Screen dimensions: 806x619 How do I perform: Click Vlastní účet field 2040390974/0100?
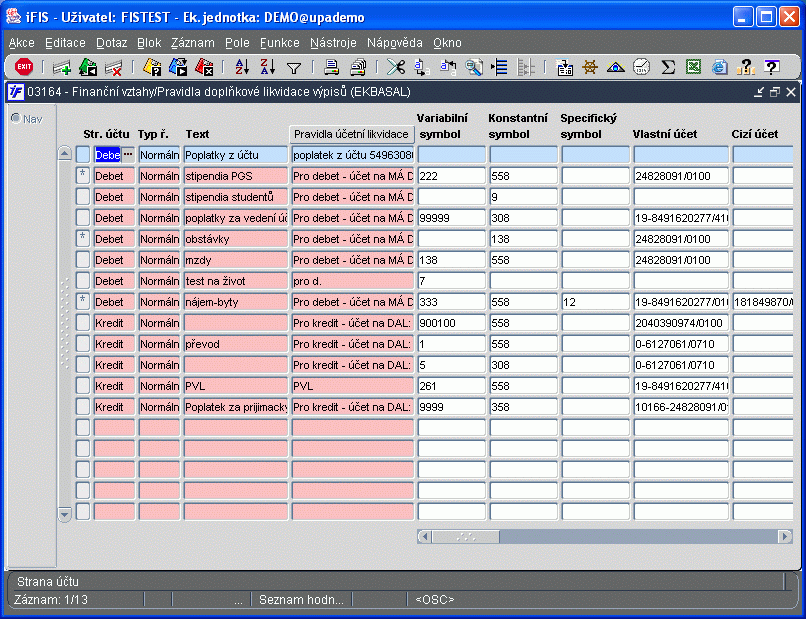(681, 323)
